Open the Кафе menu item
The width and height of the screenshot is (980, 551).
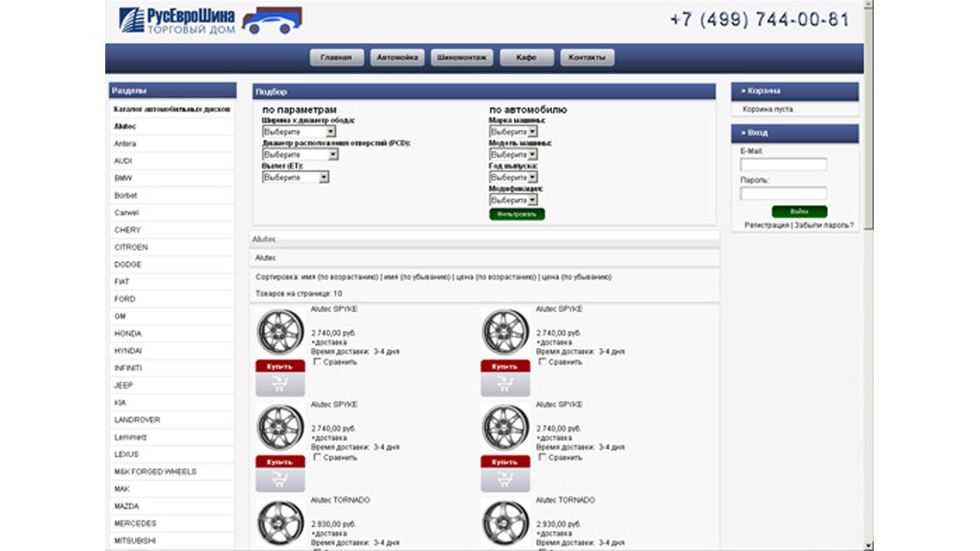click(526, 57)
